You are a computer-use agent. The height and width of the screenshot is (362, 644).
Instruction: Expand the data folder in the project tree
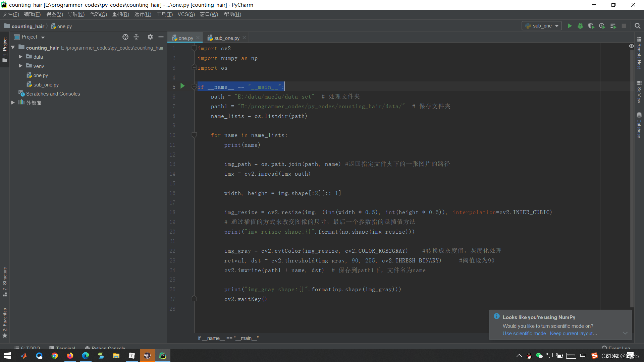click(20, 57)
